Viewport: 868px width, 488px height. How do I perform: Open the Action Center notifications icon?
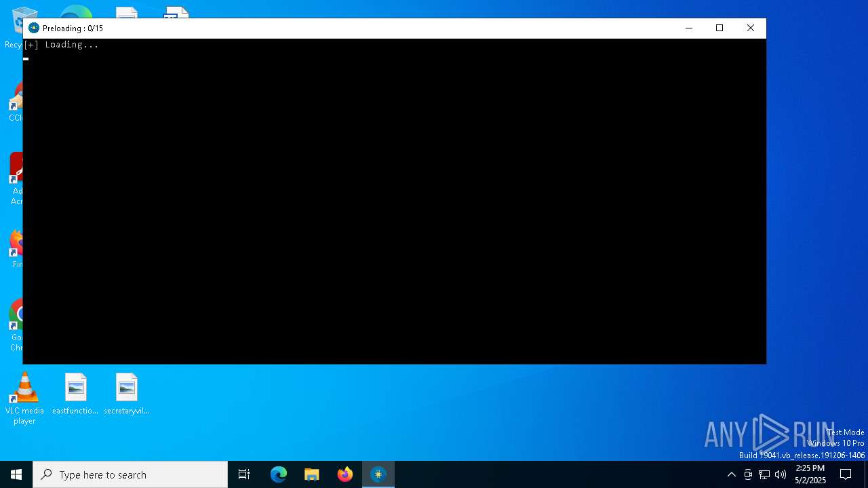[x=846, y=474]
